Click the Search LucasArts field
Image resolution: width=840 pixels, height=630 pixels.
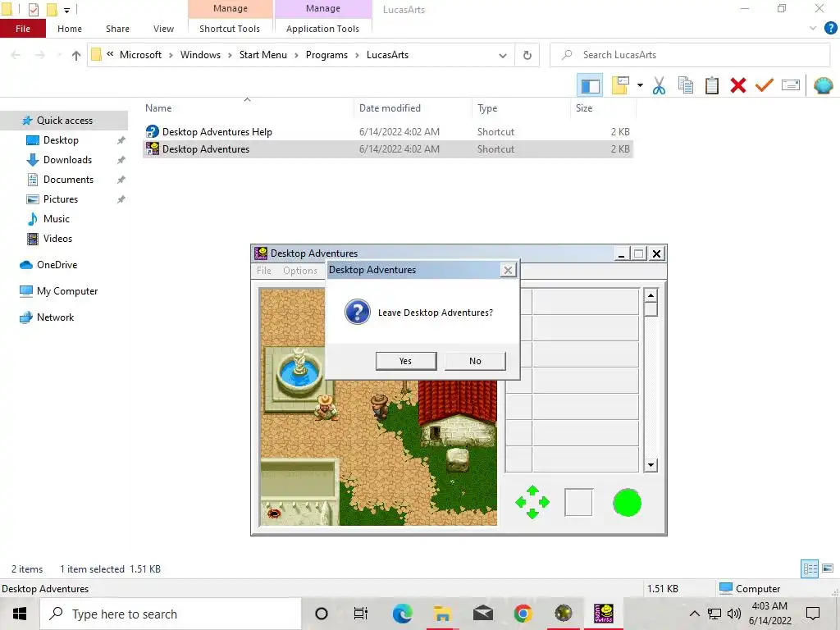point(689,55)
